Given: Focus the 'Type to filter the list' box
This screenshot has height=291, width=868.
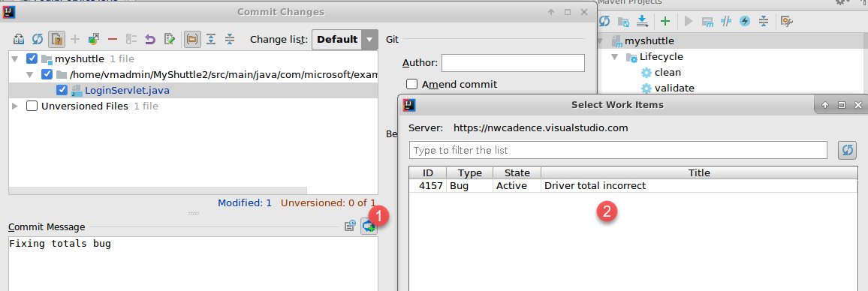Looking at the screenshot, I should pos(619,150).
